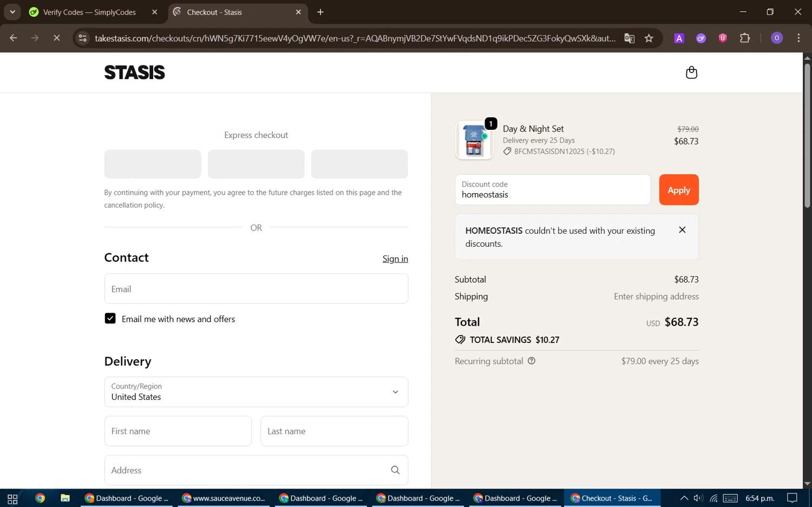Open the site information icon in address bar
812x507 pixels.
click(x=82, y=38)
